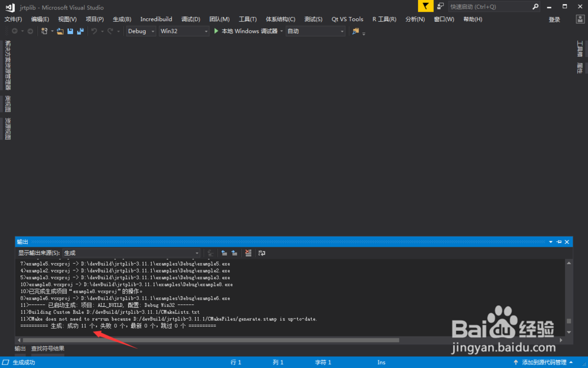This screenshot has width=588, height=368.
Task: Click the go to next message icon
Action: 235,253
